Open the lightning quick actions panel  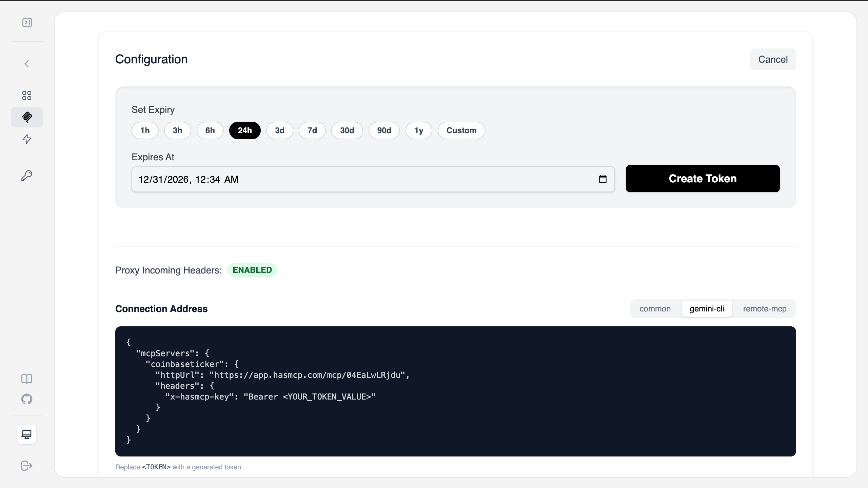tap(26, 139)
